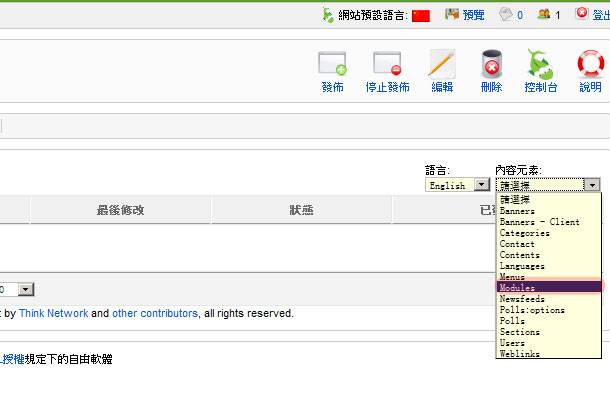
Task: Select Users in the dropdown list
Action: (549, 343)
